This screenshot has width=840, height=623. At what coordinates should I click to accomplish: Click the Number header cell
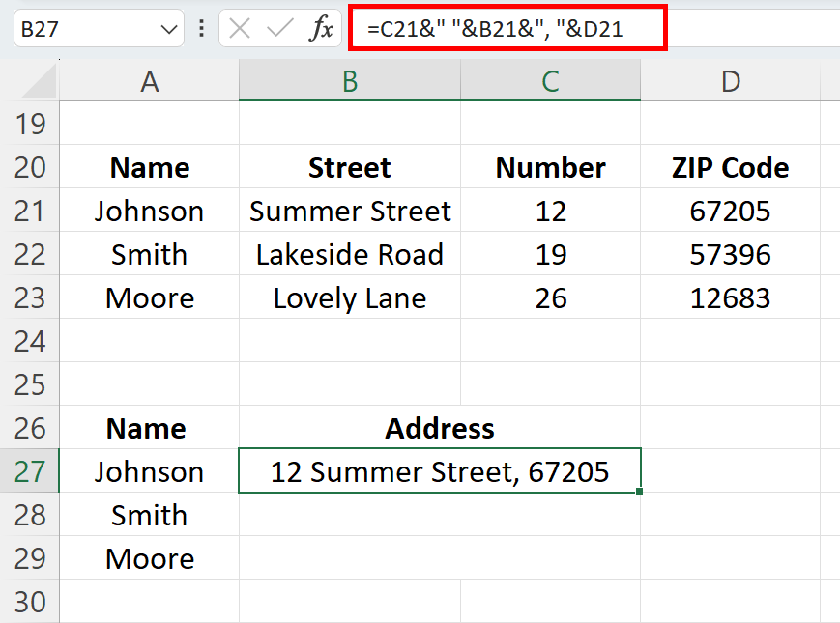pos(550,167)
